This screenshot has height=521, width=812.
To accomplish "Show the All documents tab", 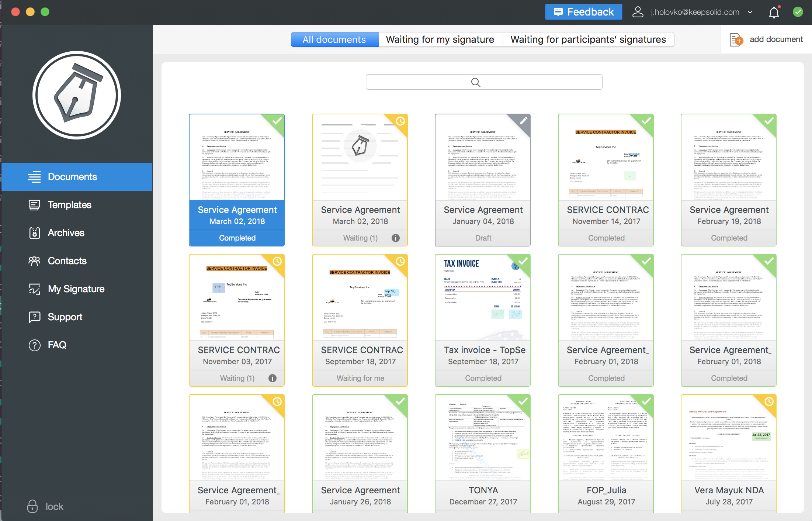I will point(334,39).
